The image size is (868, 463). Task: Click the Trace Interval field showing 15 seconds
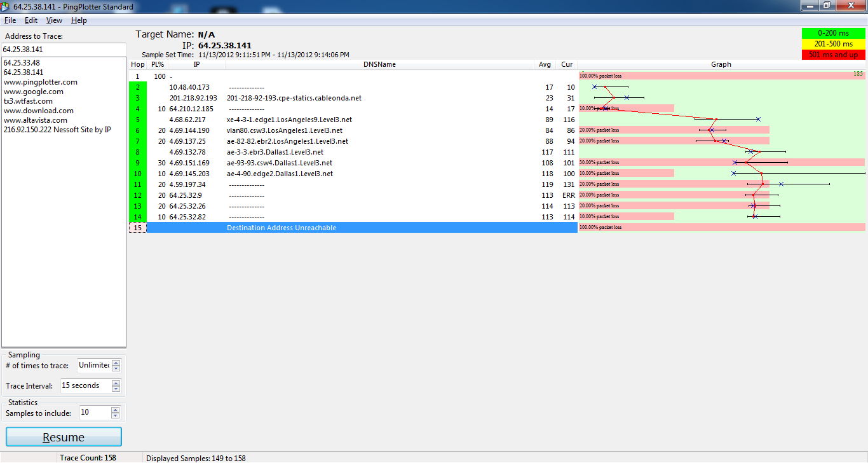pyautogui.click(x=85, y=385)
